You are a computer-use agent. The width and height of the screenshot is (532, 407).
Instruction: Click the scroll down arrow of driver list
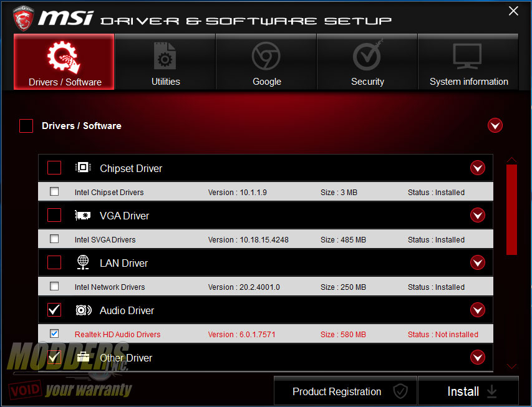[x=511, y=366]
